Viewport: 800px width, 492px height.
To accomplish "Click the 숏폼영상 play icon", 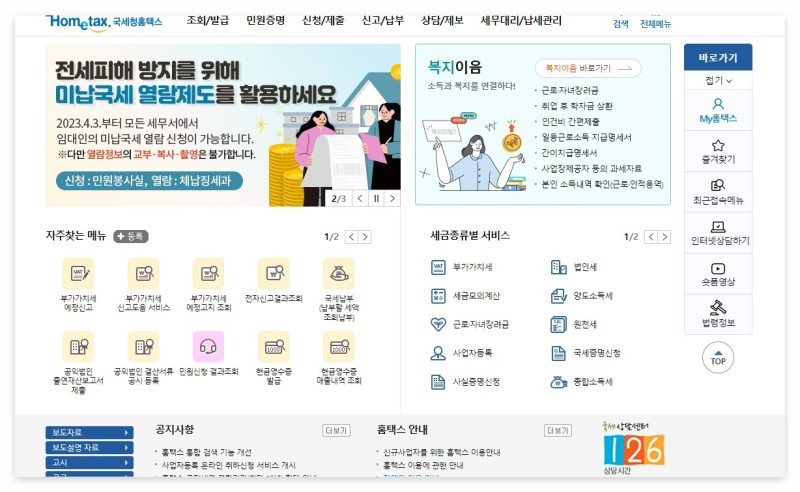I will [718, 268].
